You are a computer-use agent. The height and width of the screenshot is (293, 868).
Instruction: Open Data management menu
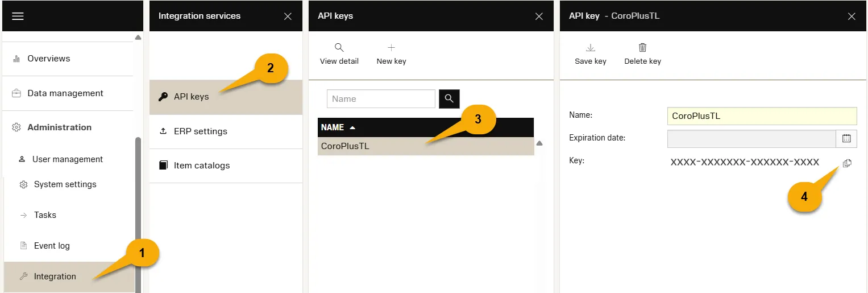pyautogui.click(x=65, y=93)
